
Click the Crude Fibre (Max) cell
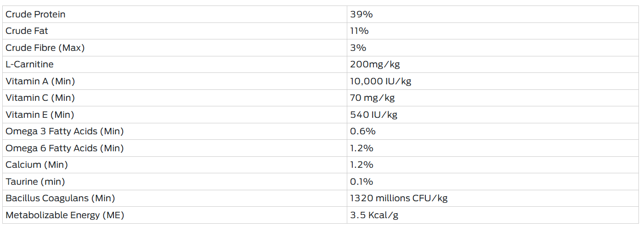(175, 48)
